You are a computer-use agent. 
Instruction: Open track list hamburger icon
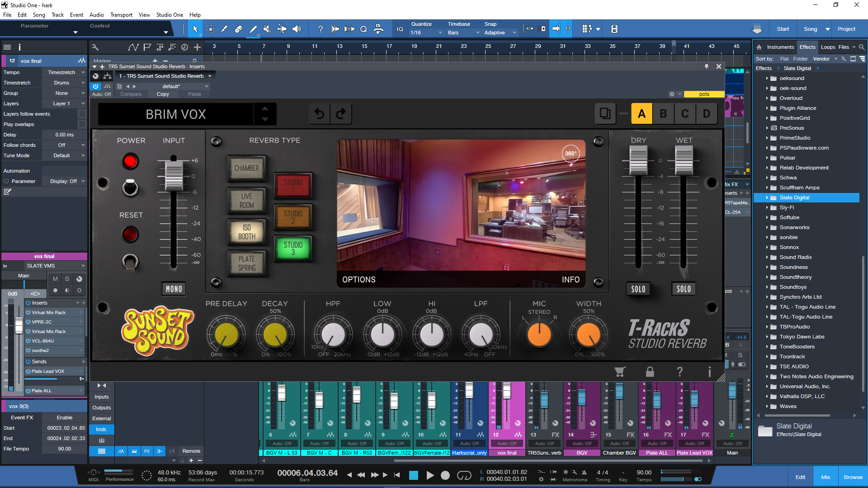(7, 47)
